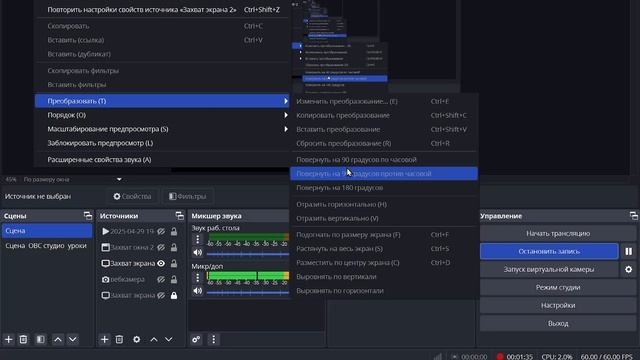The height and width of the screenshot is (360, 640).
Task: Move the scene up in the Сцены toolbar
Action: tap(58, 340)
